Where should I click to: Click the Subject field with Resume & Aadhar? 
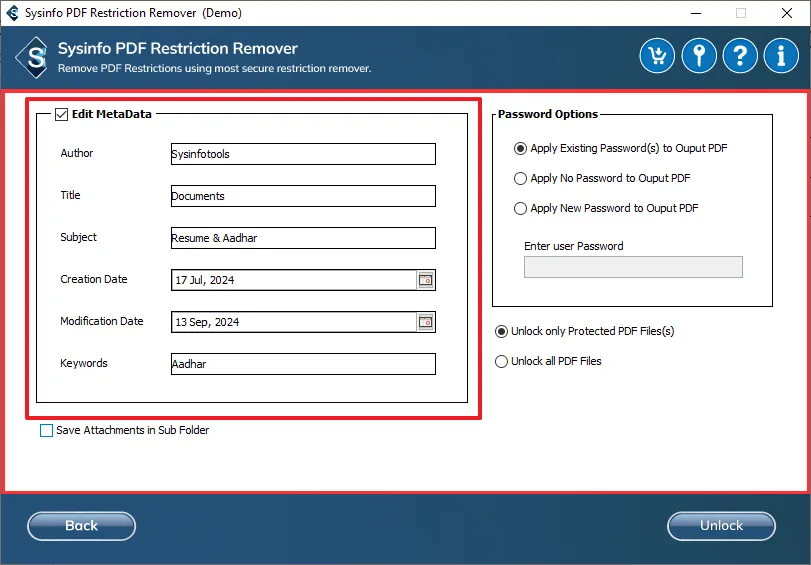[x=303, y=238]
